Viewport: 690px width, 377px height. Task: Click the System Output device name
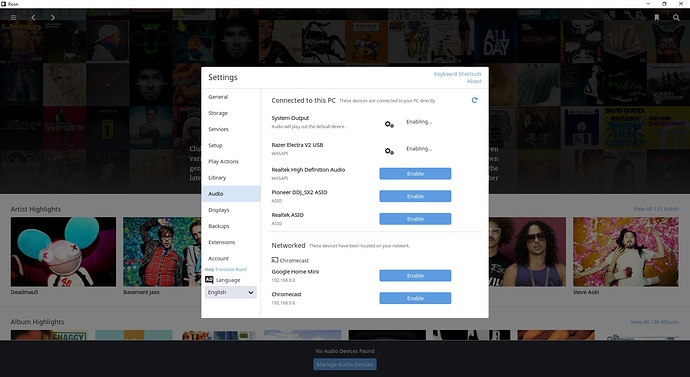coord(290,118)
